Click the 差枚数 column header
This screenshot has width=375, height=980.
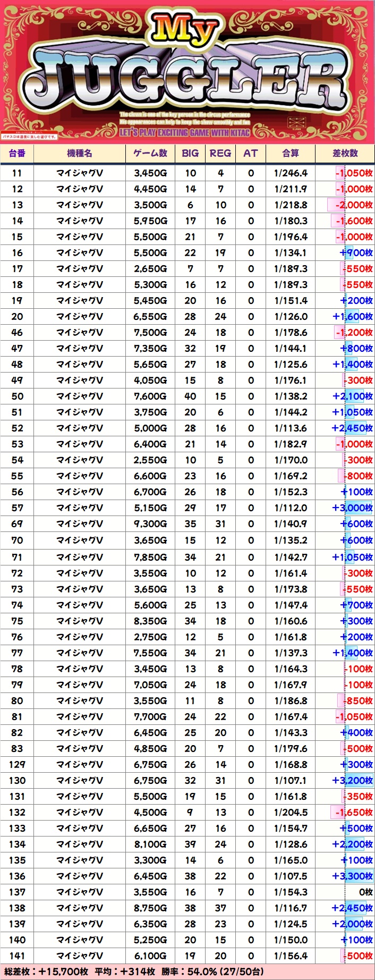point(345,153)
